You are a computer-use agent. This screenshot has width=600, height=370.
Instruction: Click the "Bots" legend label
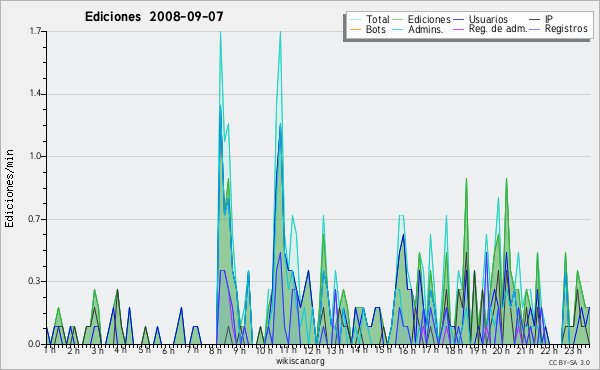tap(375, 29)
